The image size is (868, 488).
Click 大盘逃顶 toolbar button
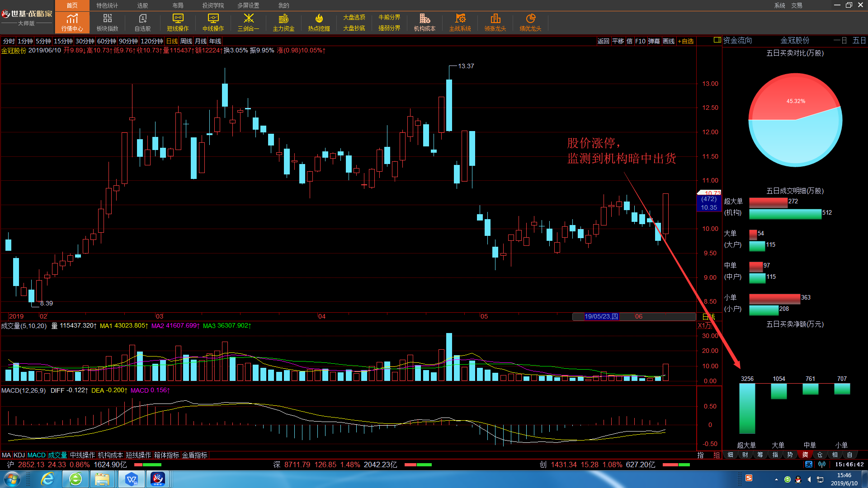[x=354, y=17]
